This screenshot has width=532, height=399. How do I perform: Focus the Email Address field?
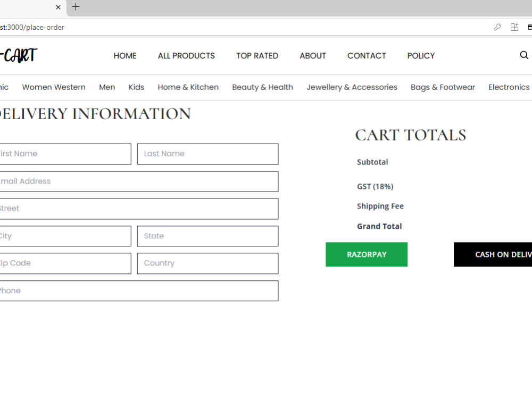[139, 181]
